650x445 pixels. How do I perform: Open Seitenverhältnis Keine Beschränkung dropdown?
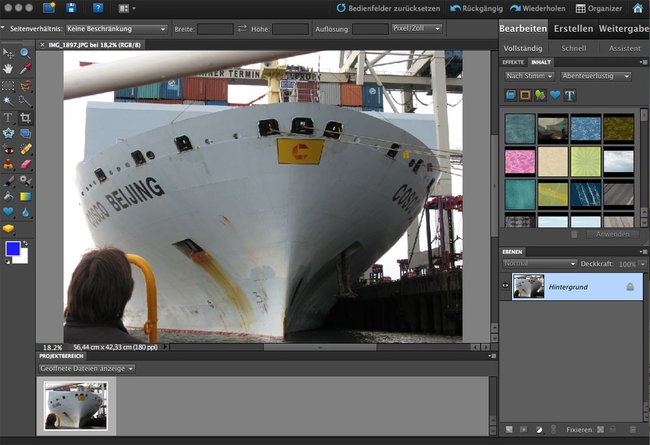116,29
